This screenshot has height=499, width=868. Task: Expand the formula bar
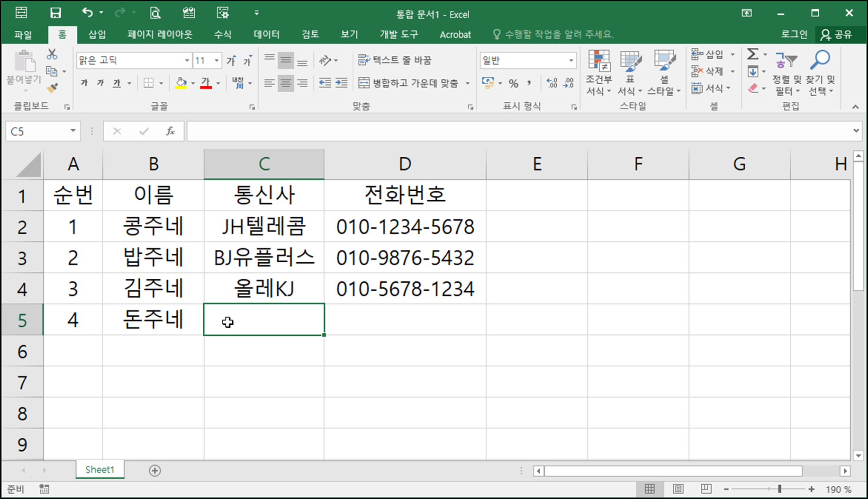(856, 131)
